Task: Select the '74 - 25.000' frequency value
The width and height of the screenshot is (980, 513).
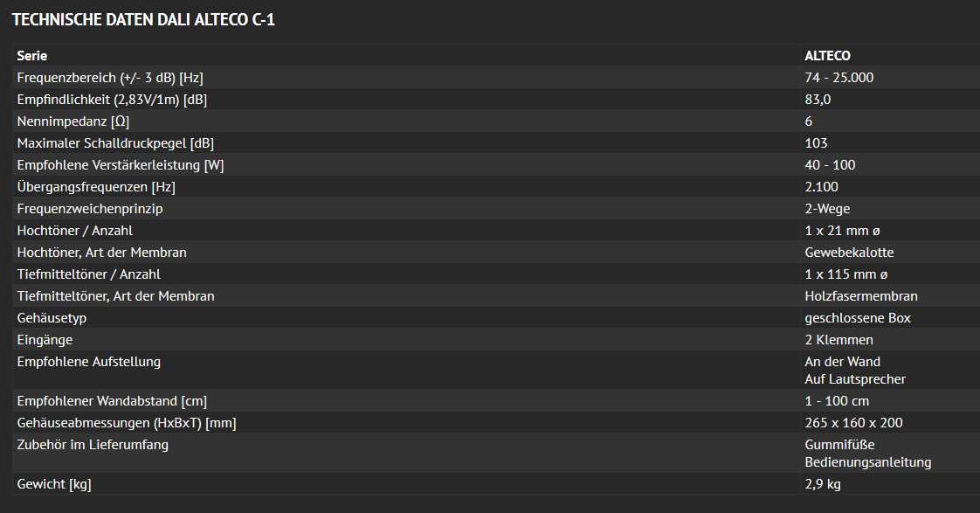Action: (x=839, y=78)
